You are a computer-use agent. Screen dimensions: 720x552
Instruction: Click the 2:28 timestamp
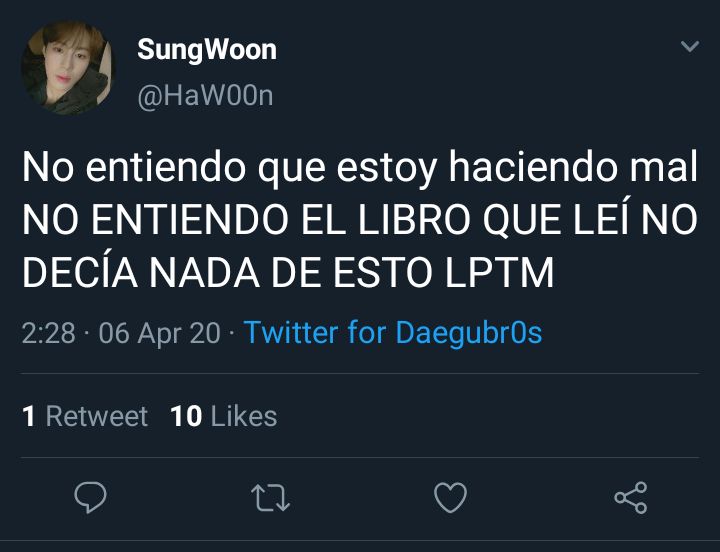(x=49, y=333)
